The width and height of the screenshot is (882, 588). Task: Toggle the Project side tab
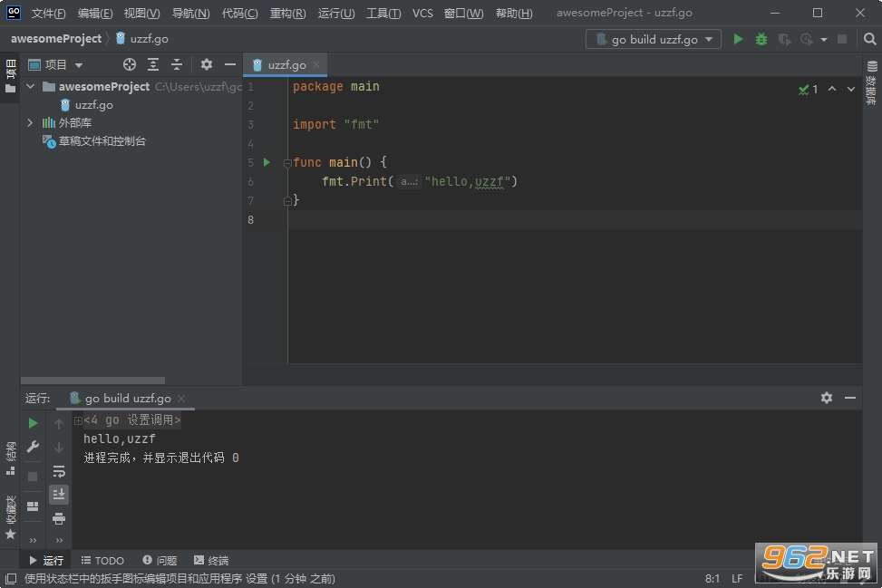(10, 76)
